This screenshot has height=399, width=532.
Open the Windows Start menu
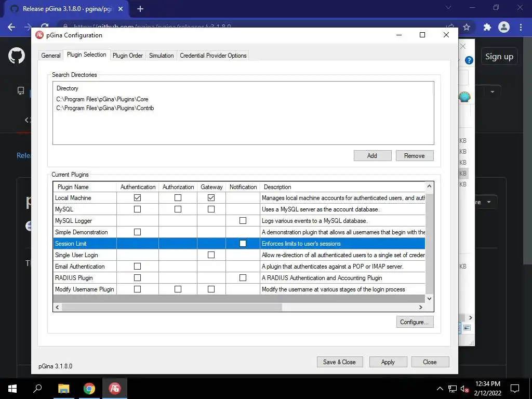12,388
